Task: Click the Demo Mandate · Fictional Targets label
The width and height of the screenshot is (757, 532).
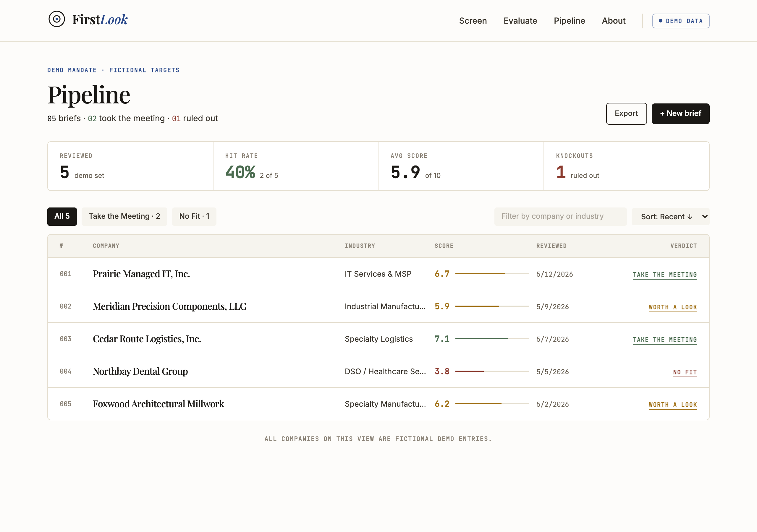Action: coord(114,70)
